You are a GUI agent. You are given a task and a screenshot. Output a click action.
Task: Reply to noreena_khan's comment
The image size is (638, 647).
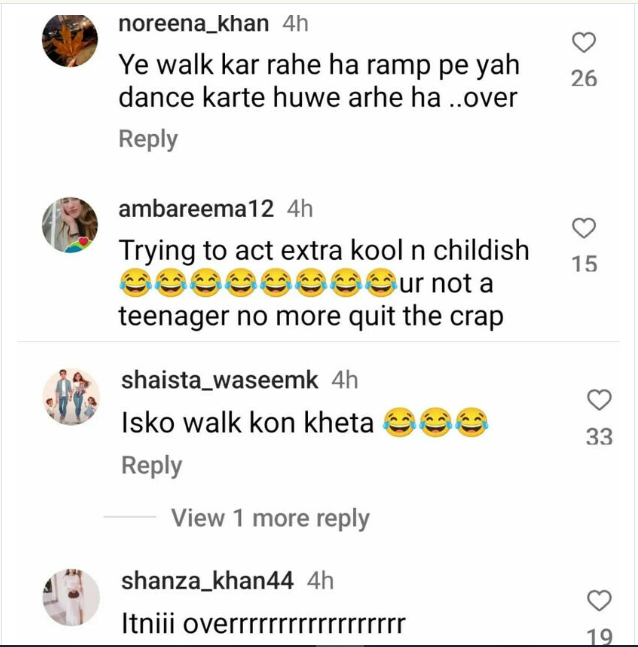[x=147, y=139]
